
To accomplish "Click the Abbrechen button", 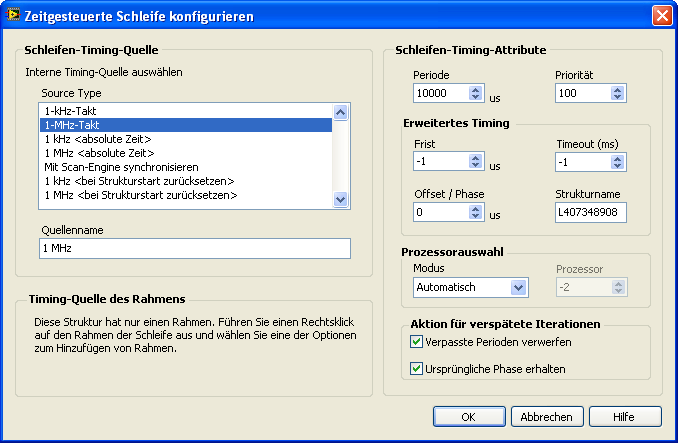I will click(547, 417).
